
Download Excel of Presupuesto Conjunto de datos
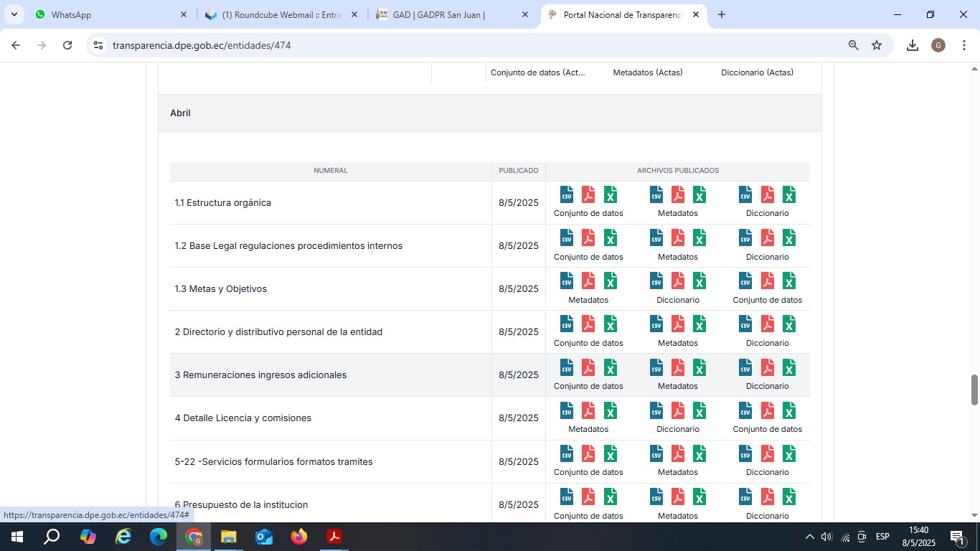coord(611,497)
